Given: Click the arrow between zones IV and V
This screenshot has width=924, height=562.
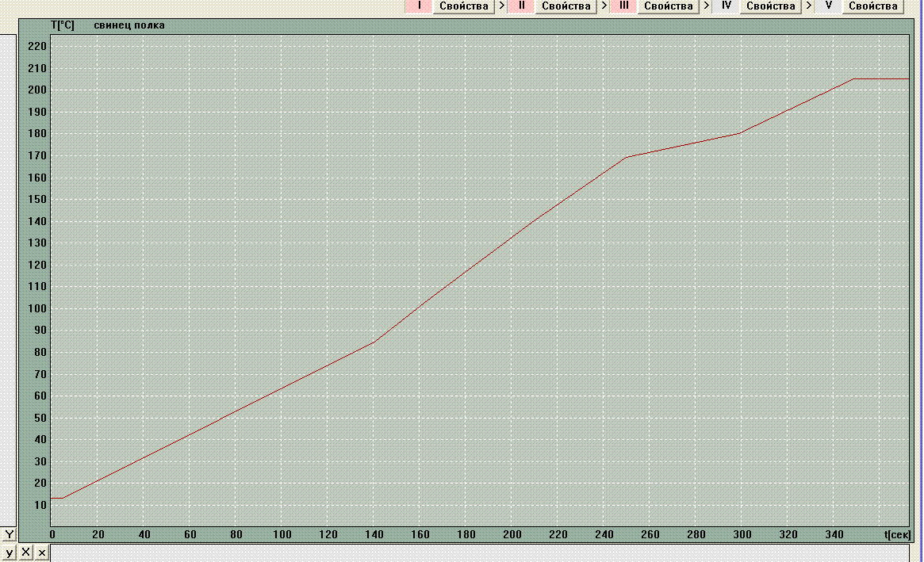Looking at the screenshot, I should tap(808, 6).
